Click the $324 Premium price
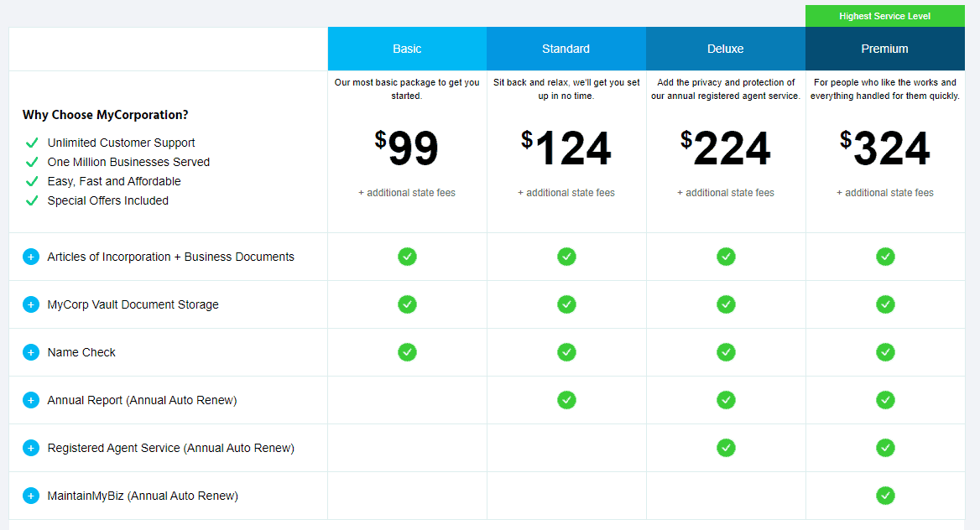 tap(885, 148)
